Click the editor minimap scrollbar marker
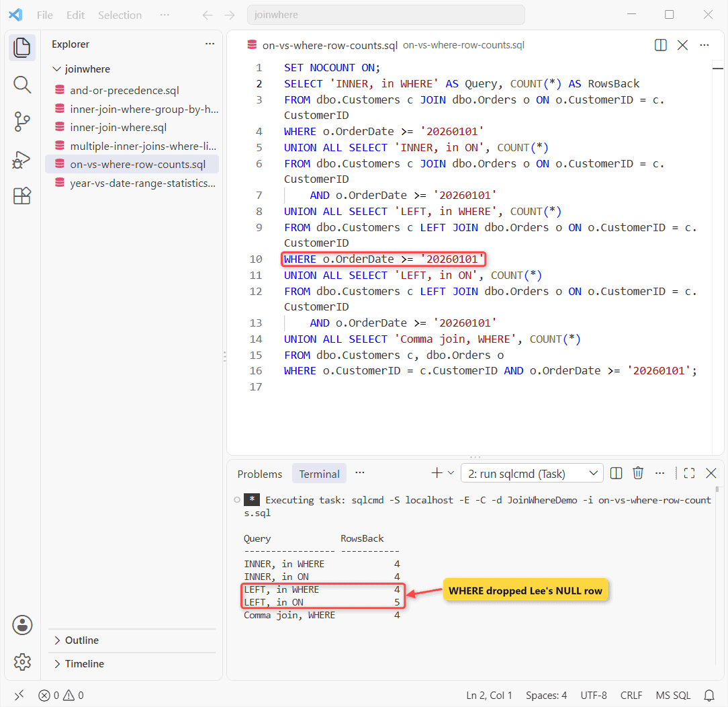This screenshot has height=707, width=728. click(x=718, y=69)
